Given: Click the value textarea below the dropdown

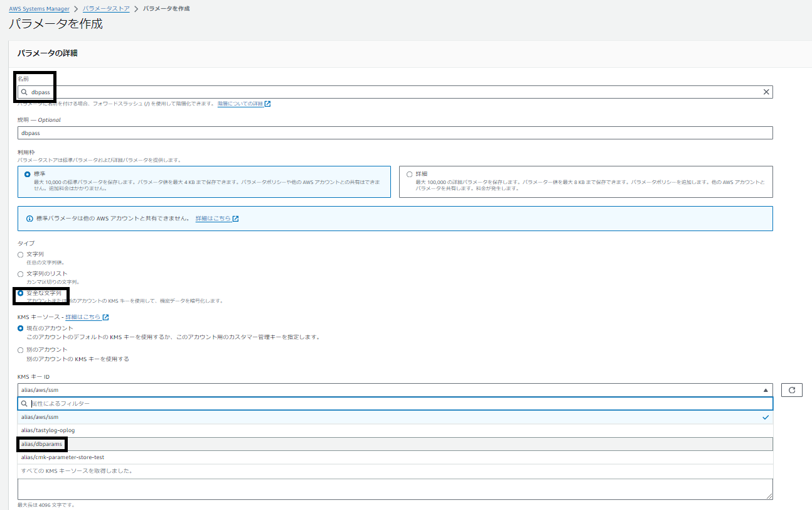Looking at the screenshot, I should 395,489.
